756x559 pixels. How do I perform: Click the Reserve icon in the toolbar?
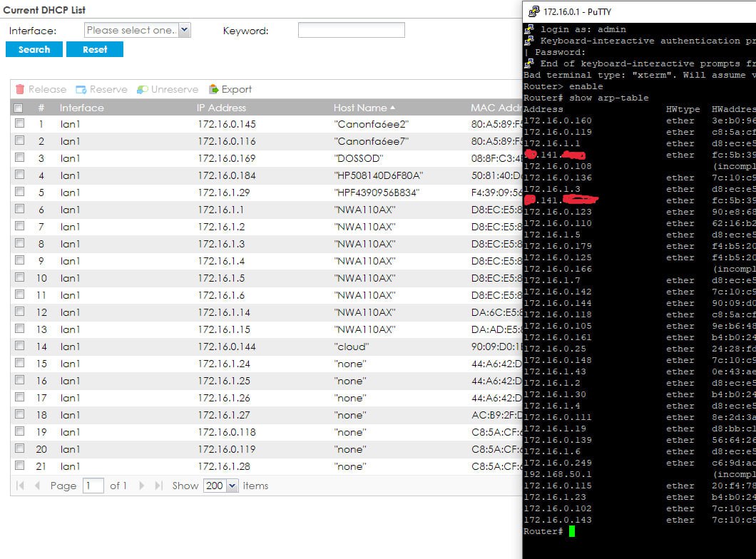click(x=81, y=89)
